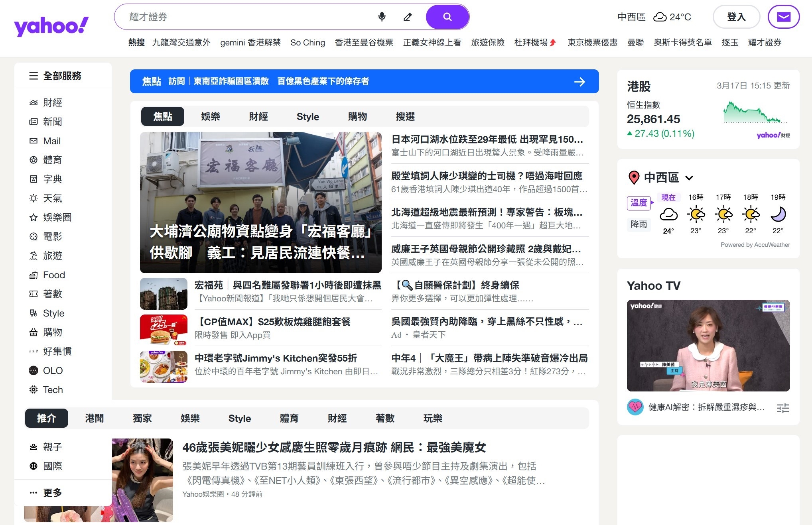Click the 登入 login button
This screenshot has width=812, height=525.
click(x=736, y=17)
